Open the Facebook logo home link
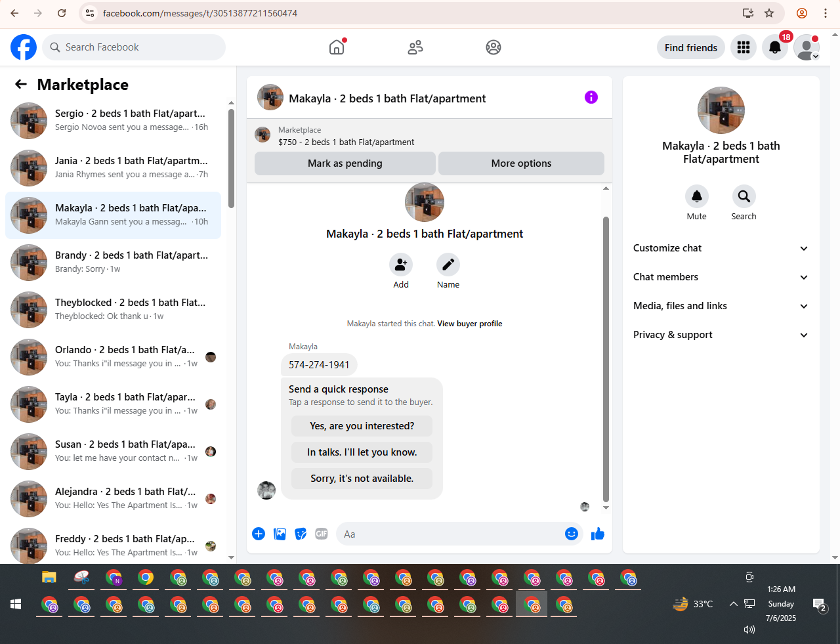The height and width of the screenshot is (644, 840). [x=24, y=47]
